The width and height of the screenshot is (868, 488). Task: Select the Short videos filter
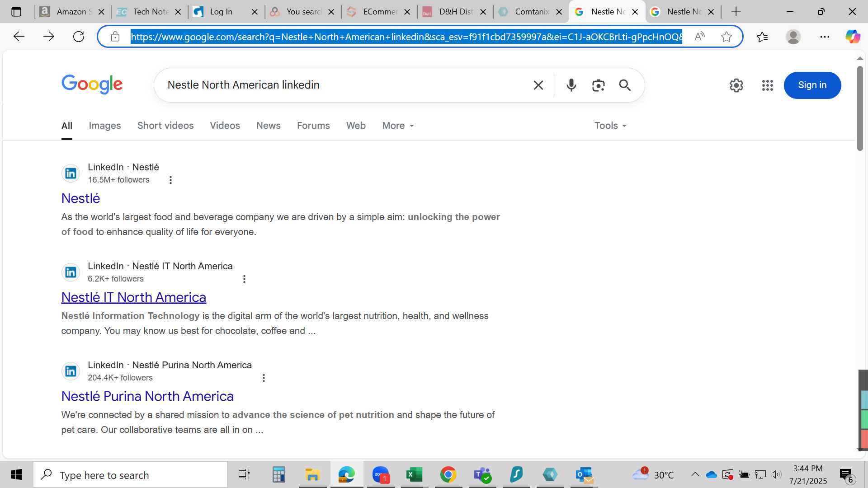165,126
